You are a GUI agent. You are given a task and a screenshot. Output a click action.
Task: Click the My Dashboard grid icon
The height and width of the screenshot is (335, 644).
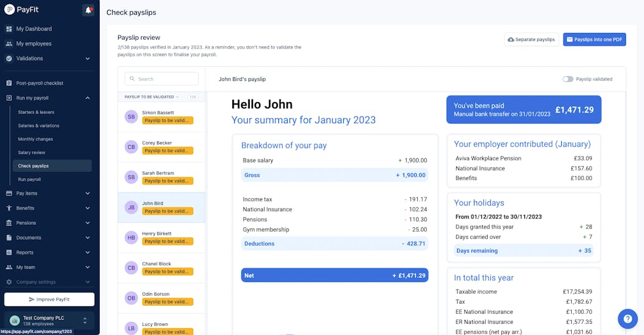[x=9, y=29]
